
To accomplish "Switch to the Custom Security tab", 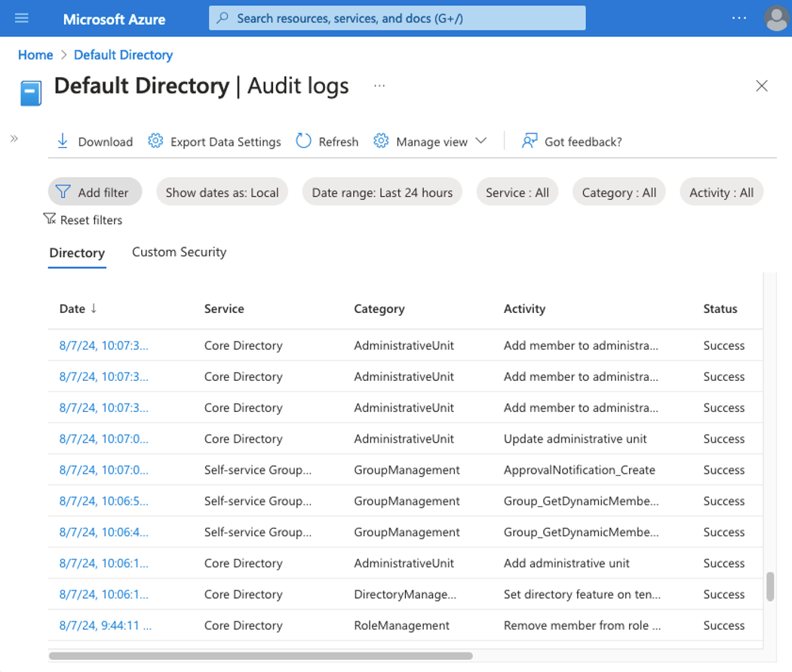I will [x=179, y=252].
